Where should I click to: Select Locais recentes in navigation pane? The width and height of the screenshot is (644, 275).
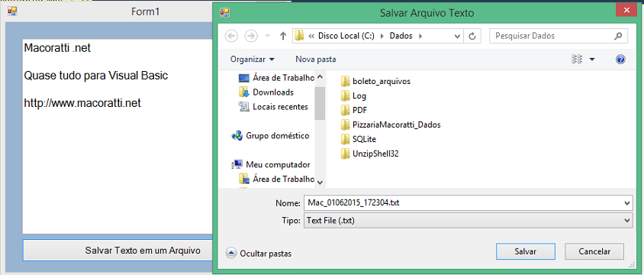coord(273,107)
